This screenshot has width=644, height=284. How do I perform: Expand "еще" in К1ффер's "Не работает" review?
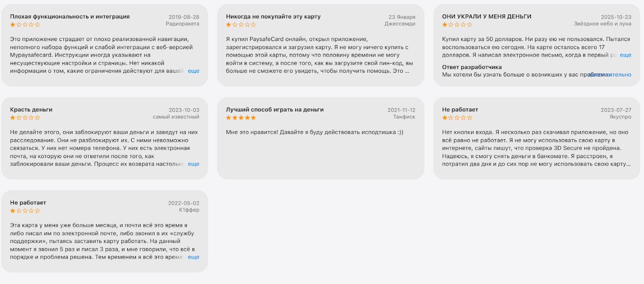click(193, 257)
